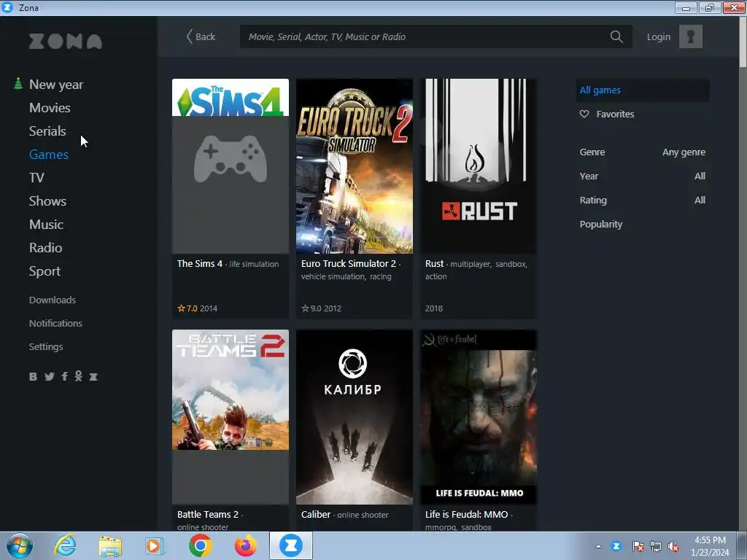Launch Google Chrome from the taskbar
The width and height of the screenshot is (747, 560).
point(200,545)
